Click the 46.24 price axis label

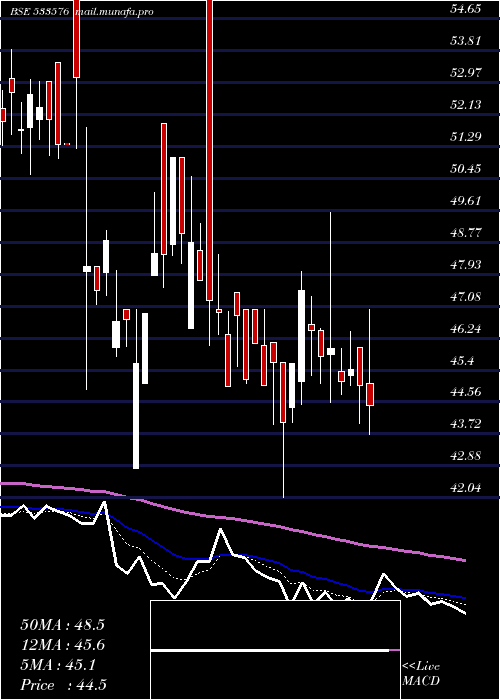click(466, 329)
